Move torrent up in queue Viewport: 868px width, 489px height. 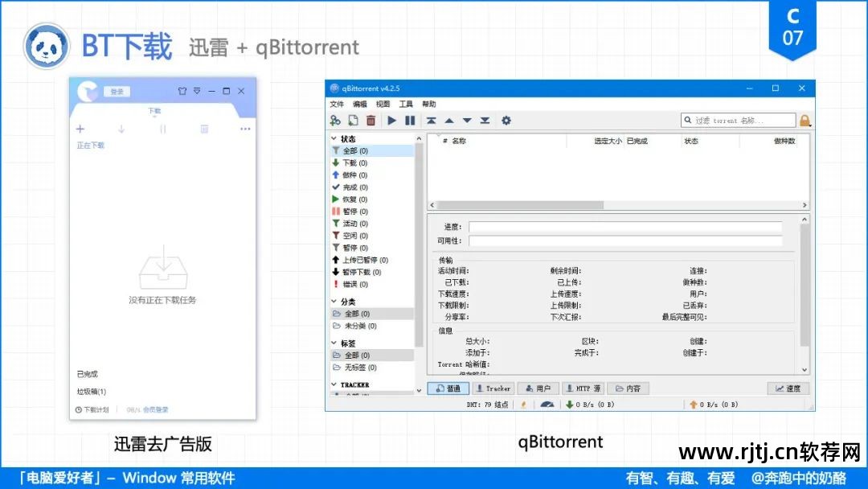[x=449, y=120]
